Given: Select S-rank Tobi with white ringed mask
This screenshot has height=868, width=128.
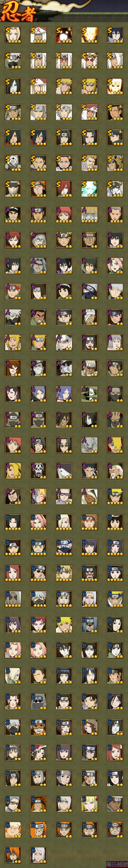Looking at the screenshot, I should [13, 163].
